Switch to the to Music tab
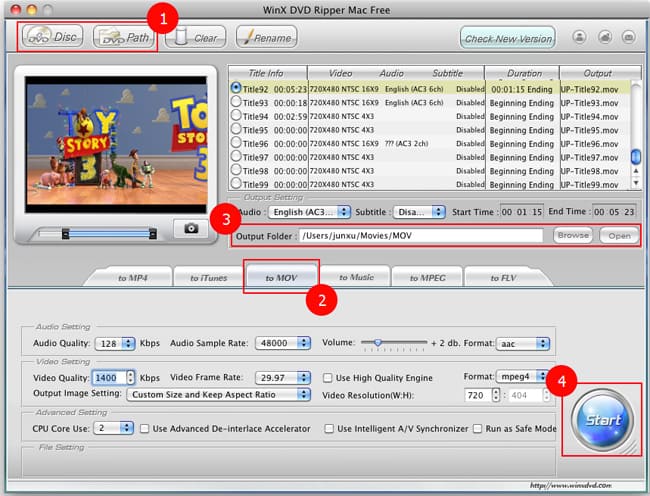650x496 pixels. pyautogui.click(x=356, y=277)
